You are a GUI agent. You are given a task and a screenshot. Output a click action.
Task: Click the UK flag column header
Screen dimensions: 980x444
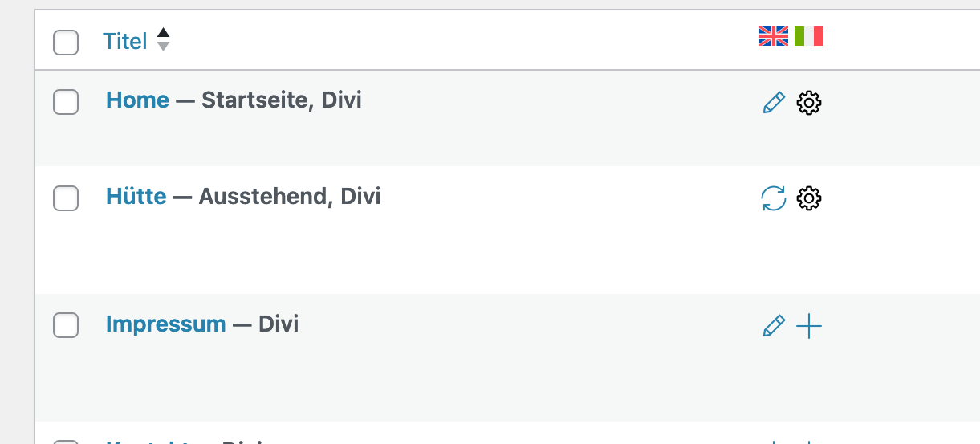click(774, 36)
